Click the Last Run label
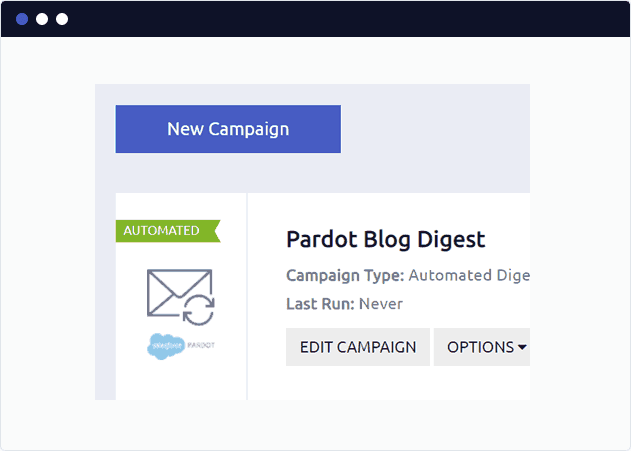Screen dimensions: 631x451 tap(320, 304)
